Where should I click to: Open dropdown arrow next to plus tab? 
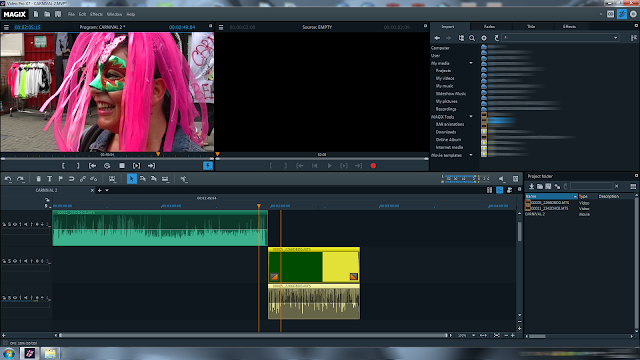click(x=107, y=190)
